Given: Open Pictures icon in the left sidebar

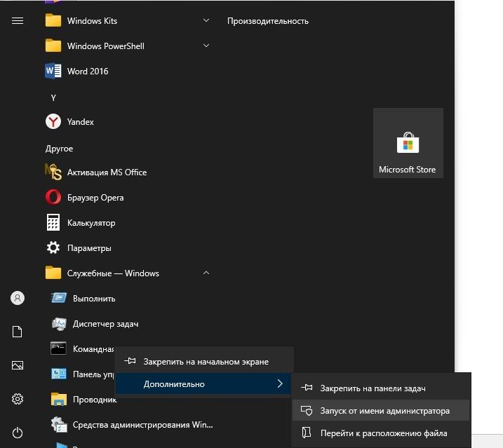Looking at the screenshot, I should pyautogui.click(x=18, y=365).
